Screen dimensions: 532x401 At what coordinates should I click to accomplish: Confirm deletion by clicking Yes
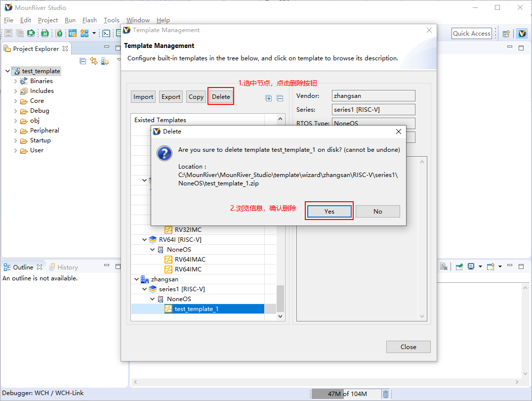pos(329,211)
